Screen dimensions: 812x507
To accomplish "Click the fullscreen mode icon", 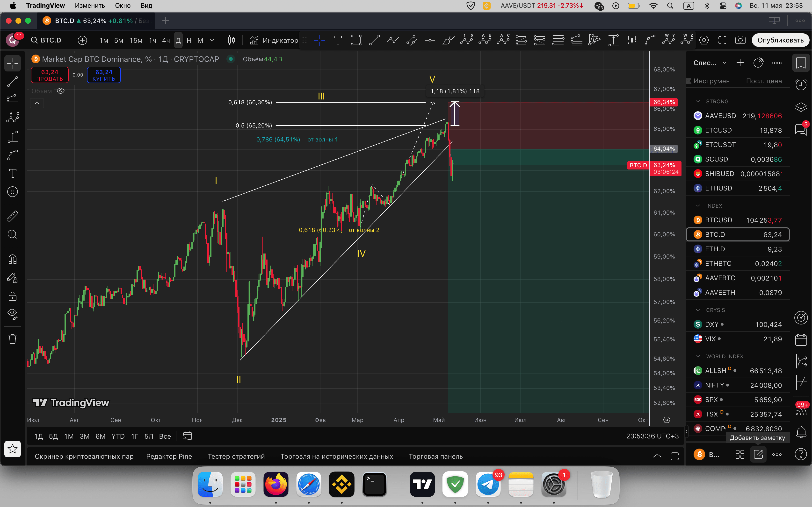I will click(722, 40).
